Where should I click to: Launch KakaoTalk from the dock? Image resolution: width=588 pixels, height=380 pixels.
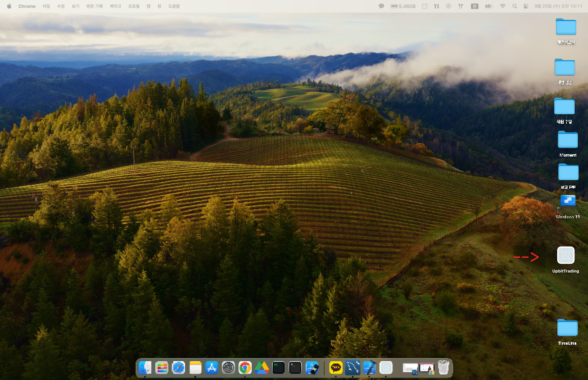[336, 368]
